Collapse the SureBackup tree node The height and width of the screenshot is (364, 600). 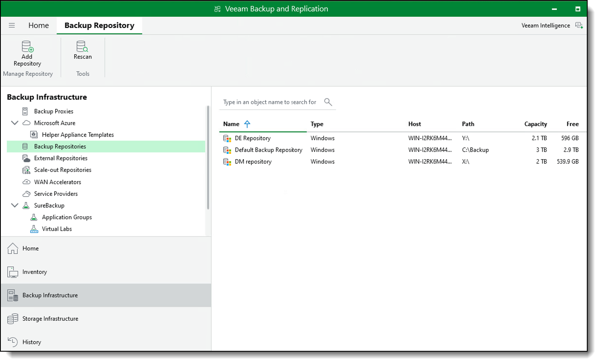(x=15, y=205)
